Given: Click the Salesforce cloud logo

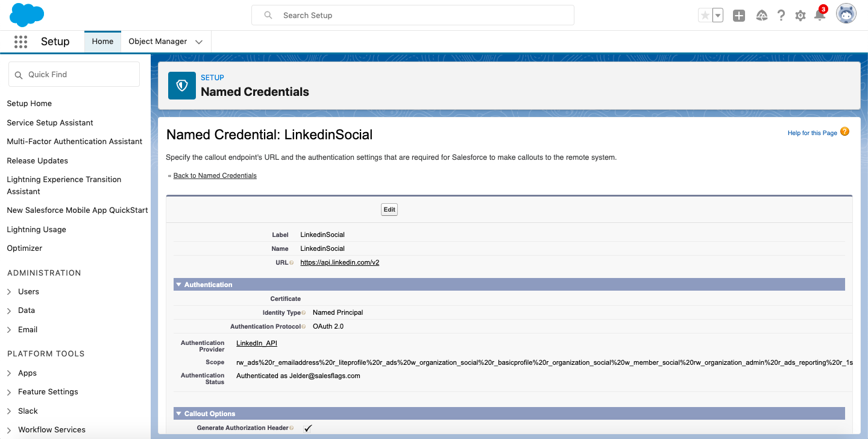Looking at the screenshot, I should click(27, 15).
